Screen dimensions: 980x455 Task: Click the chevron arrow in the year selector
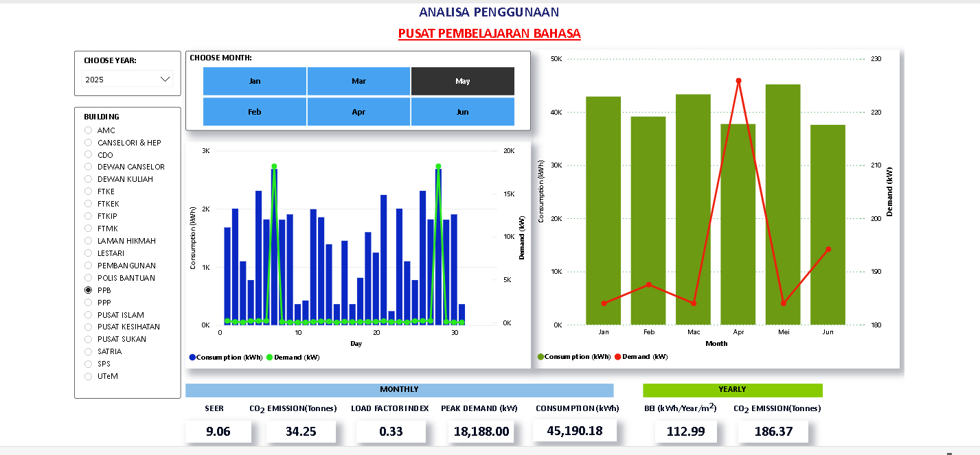165,80
